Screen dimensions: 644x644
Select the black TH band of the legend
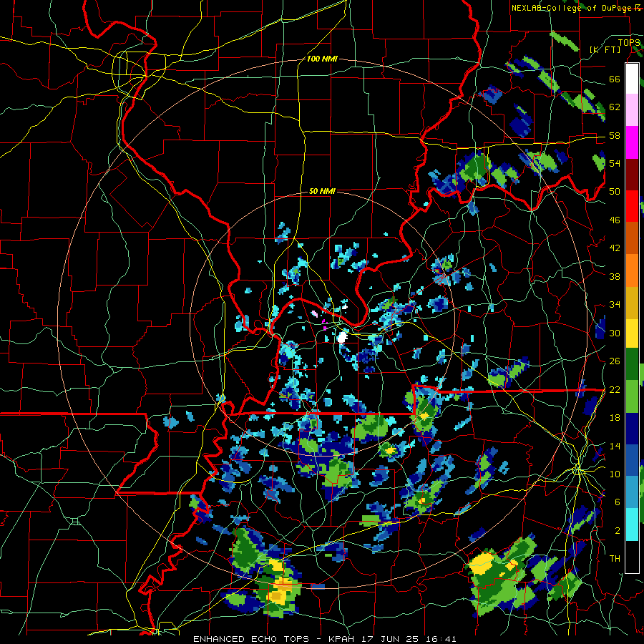(x=632, y=556)
